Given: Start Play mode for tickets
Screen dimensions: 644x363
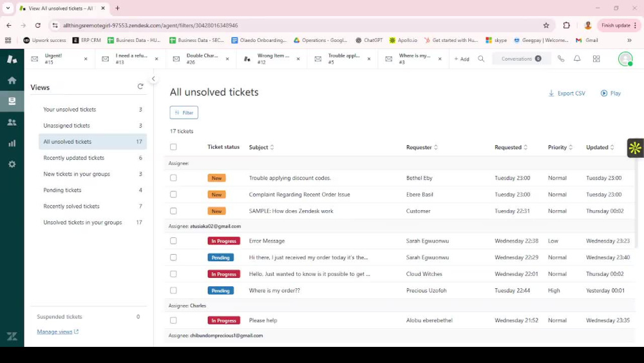Looking at the screenshot, I should [x=611, y=93].
